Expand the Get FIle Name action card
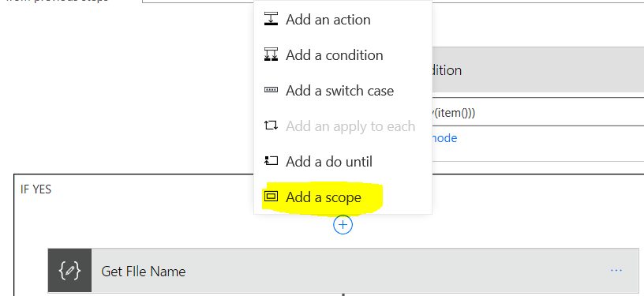This screenshot has height=296, width=644. (343, 271)
